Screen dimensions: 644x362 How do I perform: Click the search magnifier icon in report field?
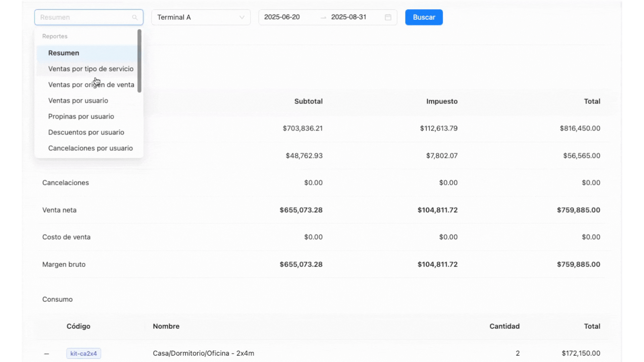135,17
